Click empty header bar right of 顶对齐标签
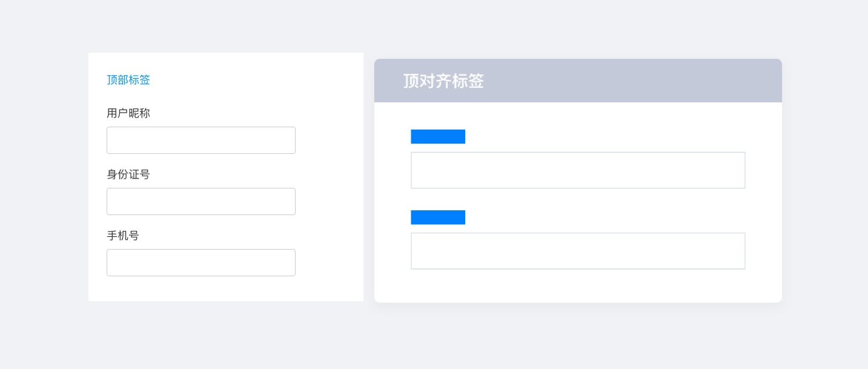This screenshot has height=369, width=868. coord(636,81)
